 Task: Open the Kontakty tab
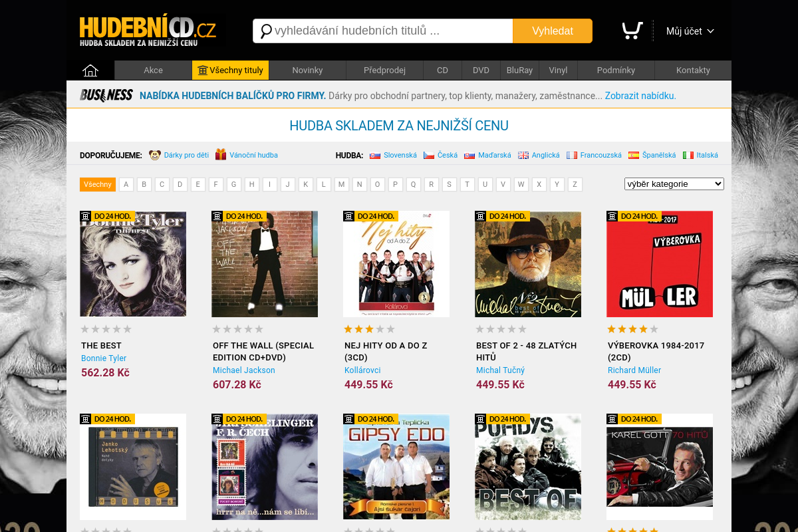(x=693, y=70)
